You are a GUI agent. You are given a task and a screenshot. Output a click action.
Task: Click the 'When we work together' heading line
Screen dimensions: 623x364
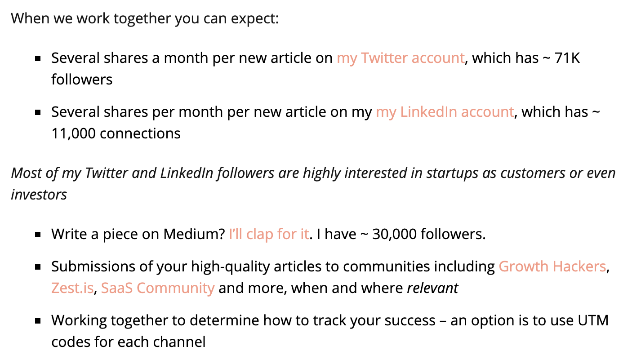tap(145, 19)
